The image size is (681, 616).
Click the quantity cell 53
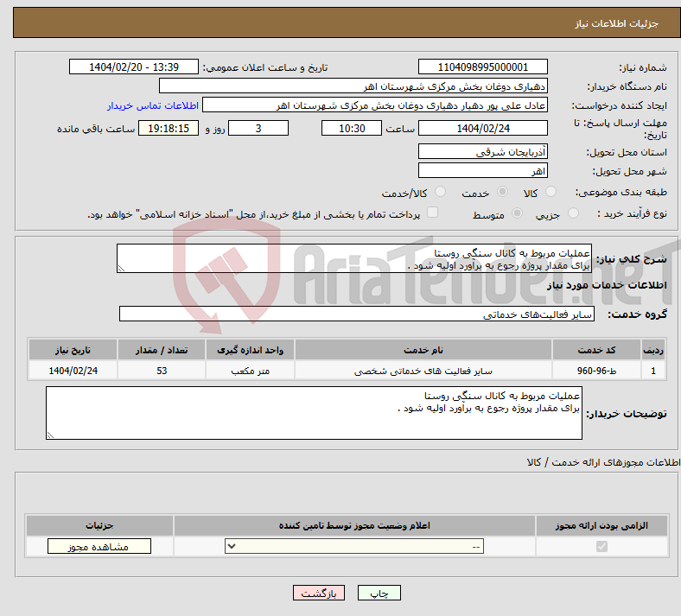point(162,371)
